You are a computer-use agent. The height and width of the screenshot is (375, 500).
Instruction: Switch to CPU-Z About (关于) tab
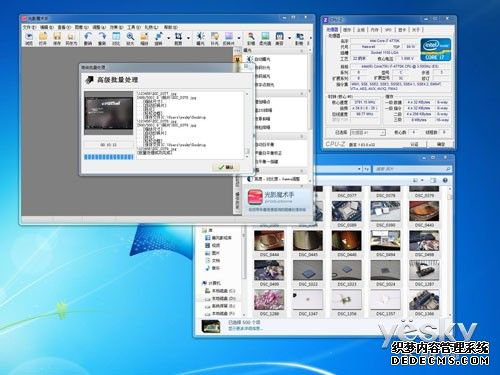click(x=416, y=30)
